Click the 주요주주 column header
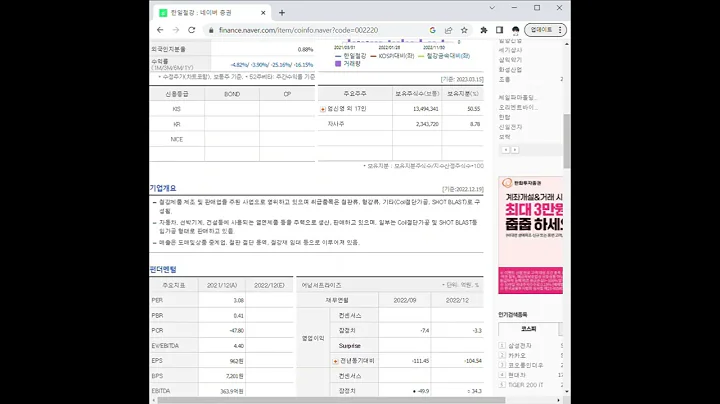This screenshot has width=720, height=404. (355, 94)
